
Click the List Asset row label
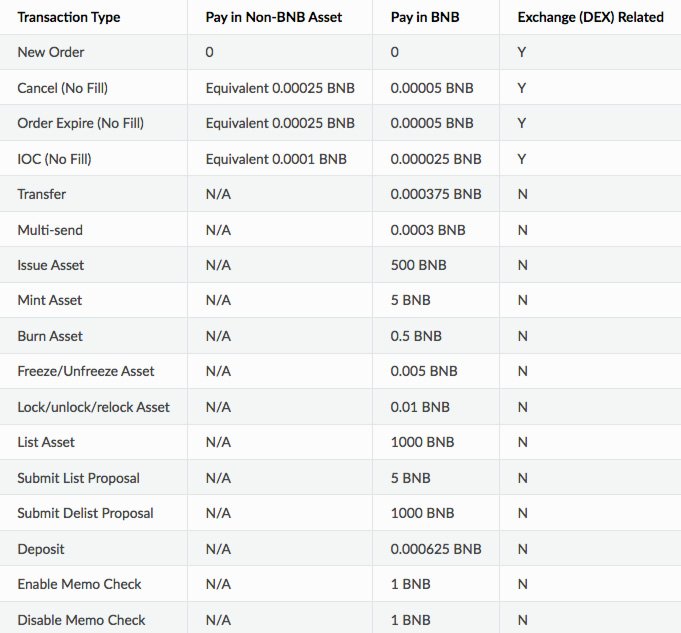[46, 442]
